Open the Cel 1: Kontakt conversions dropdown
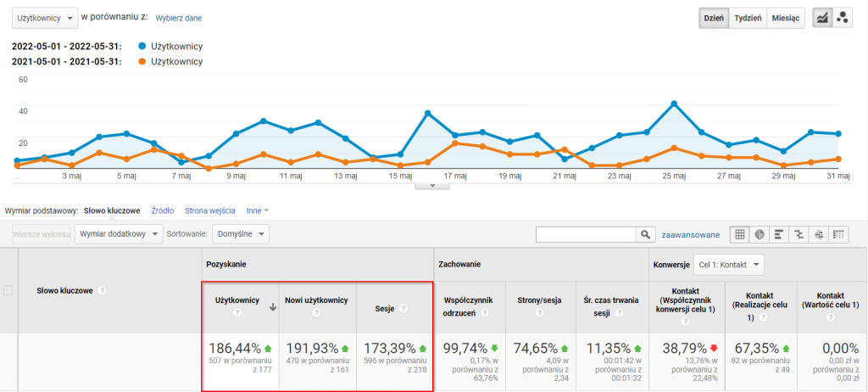This screenshot has height=392, width=868. [x=728, y=265]
